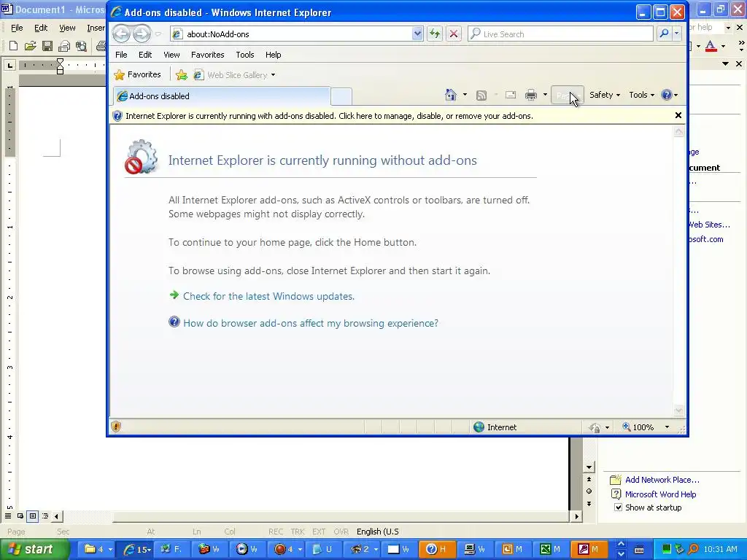Click the Search magnifier icon in Word toolbar
This screenshot has width=747, height=560.
coord(81,46)
